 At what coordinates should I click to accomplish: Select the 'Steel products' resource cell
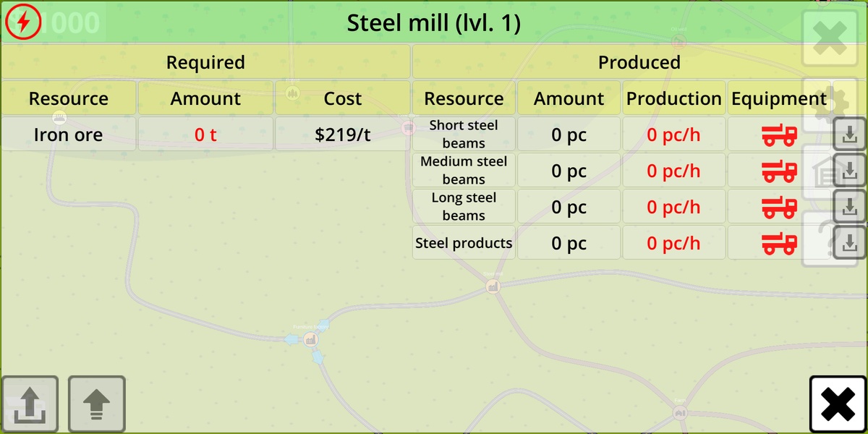coord(464,242)
